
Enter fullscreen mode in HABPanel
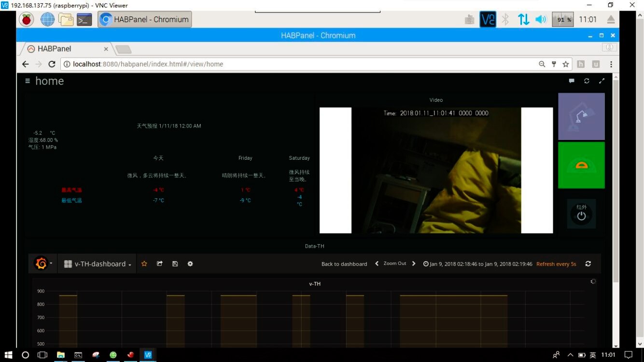coord(602,81)
